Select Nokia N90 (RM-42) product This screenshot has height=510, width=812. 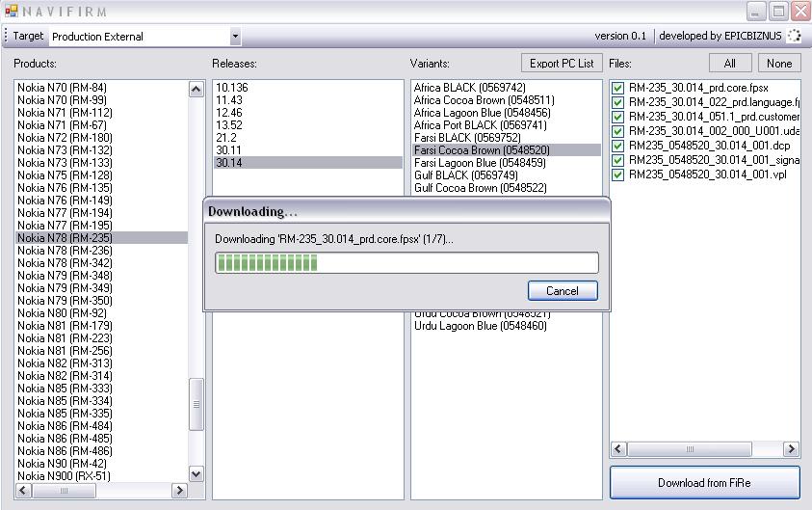101,464
